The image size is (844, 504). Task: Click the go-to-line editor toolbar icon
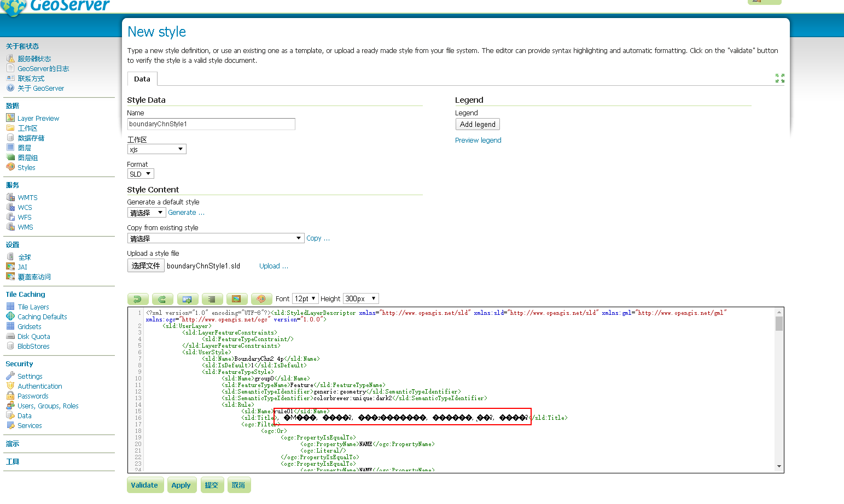pyautogui.click(x=187, y=299)
